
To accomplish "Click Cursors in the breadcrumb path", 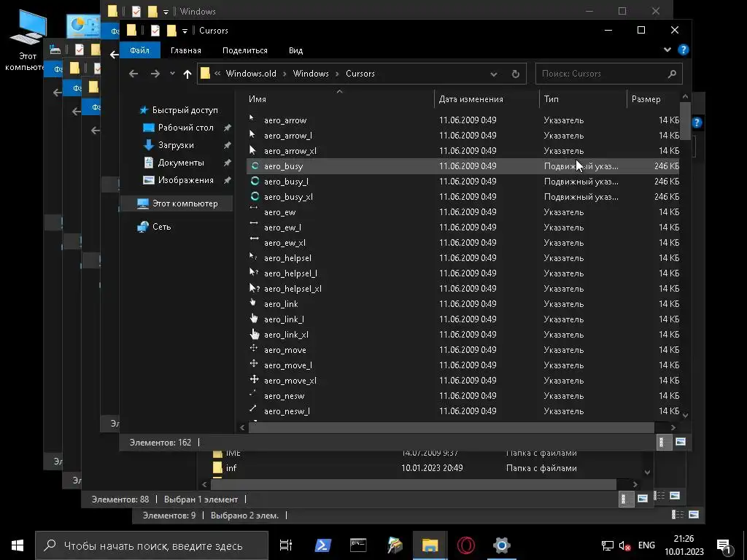I will [x=360, y=74].
